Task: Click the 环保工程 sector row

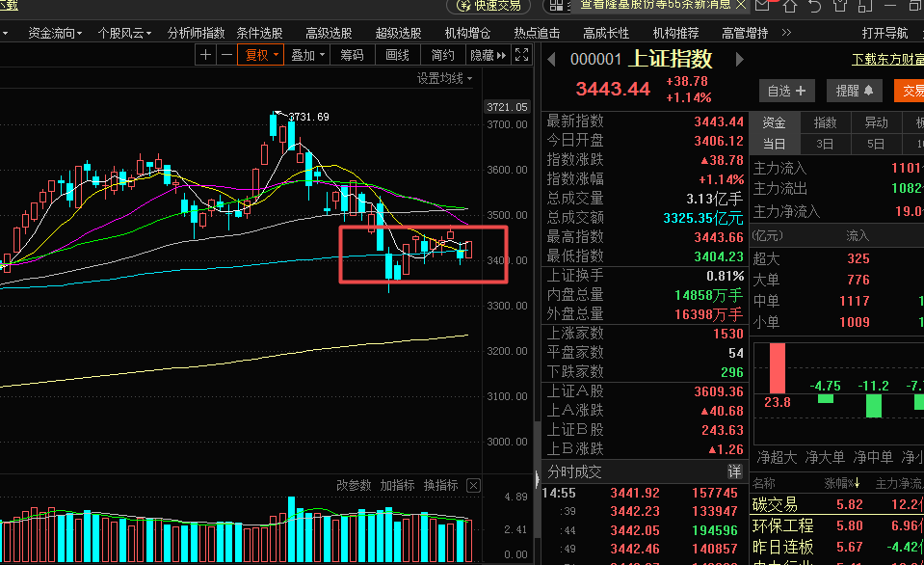Action: pos(836,525)
